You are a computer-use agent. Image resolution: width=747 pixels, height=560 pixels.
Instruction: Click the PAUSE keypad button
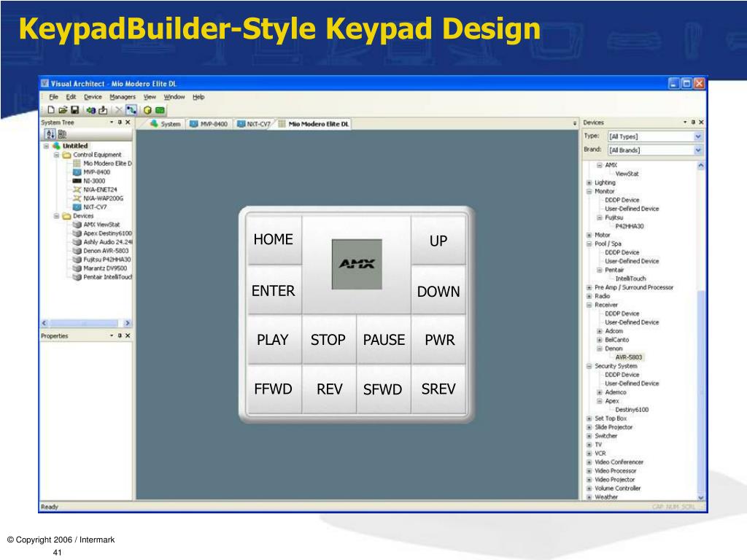pyautogui.click(x=384, y=340)
